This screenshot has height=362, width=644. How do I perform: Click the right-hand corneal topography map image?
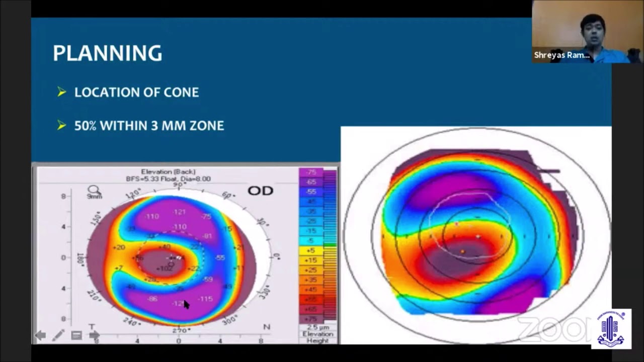click(x=476, y=235)
